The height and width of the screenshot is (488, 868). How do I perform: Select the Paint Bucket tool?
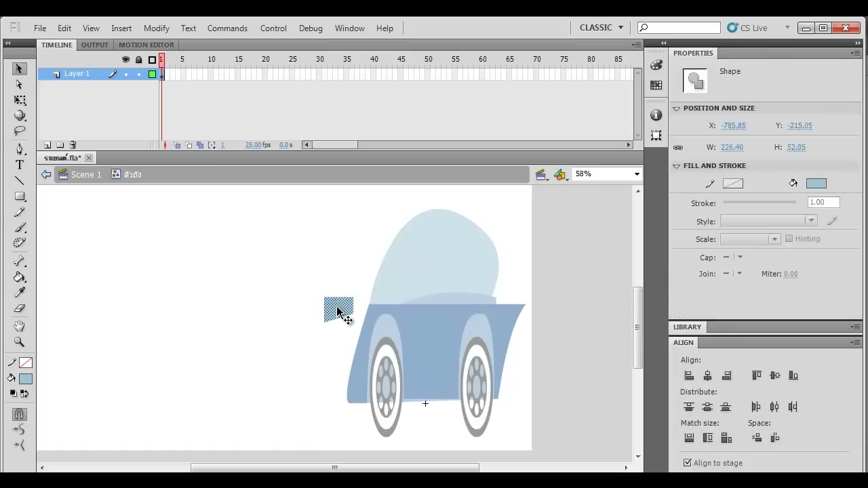pos(20,277)
